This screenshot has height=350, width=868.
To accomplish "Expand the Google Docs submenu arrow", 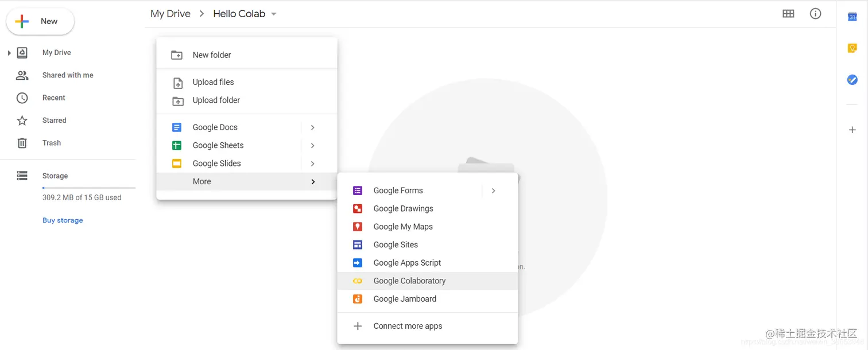I will (x=312, y=127).
